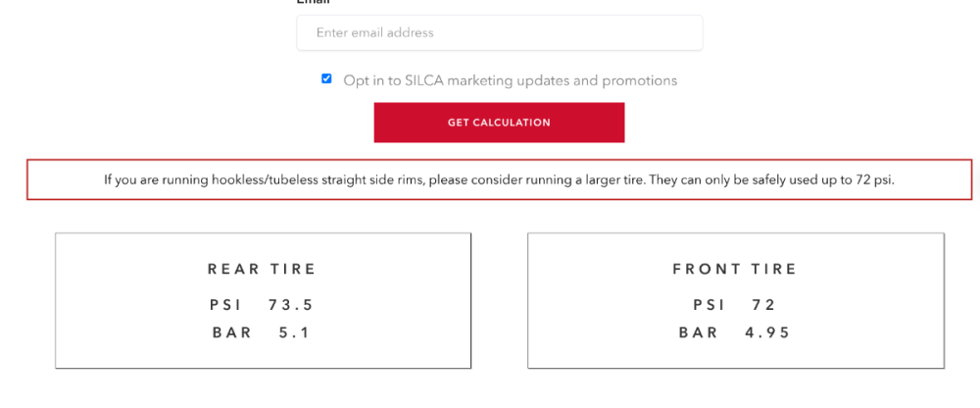Select the front tire PSI value 72
Screen dimensions: 980x408
[x=764, y=305]
